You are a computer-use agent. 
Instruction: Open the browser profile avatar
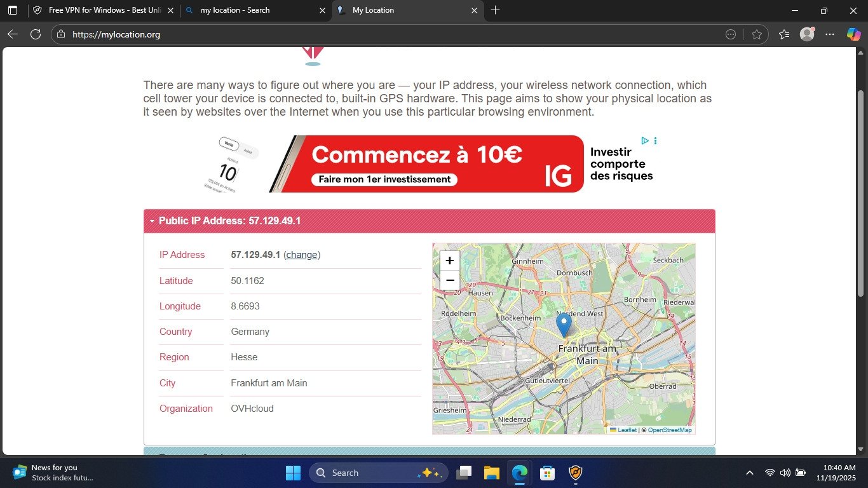pos(807,34)
